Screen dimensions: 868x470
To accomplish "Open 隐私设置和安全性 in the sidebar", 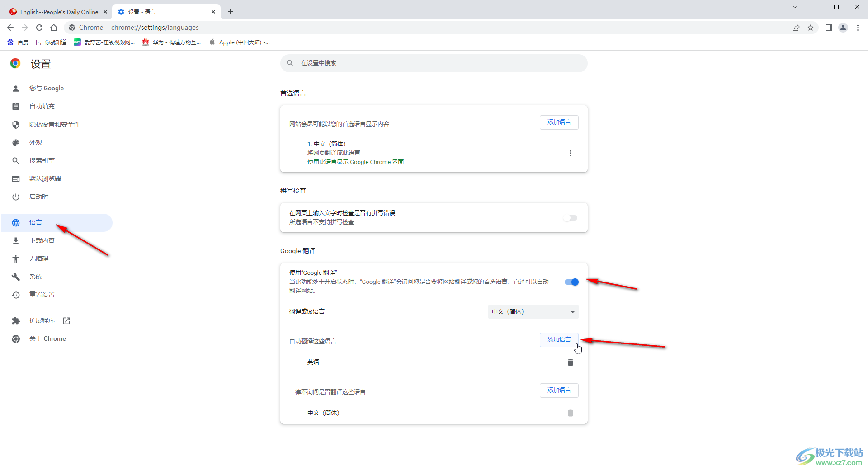I will pos(55,124).
